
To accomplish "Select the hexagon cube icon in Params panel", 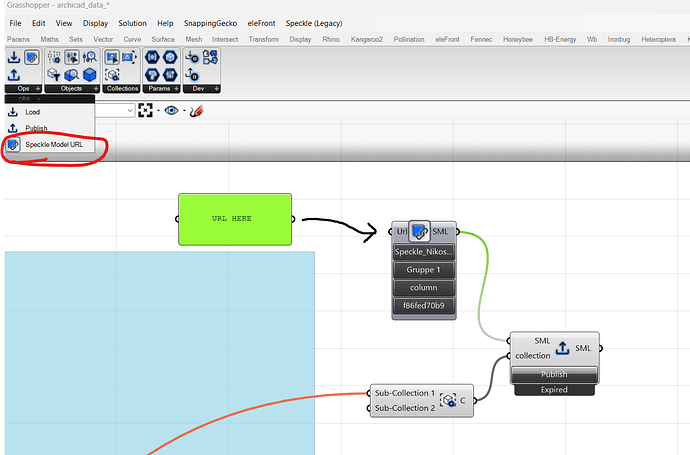I will tap(170, 57).
